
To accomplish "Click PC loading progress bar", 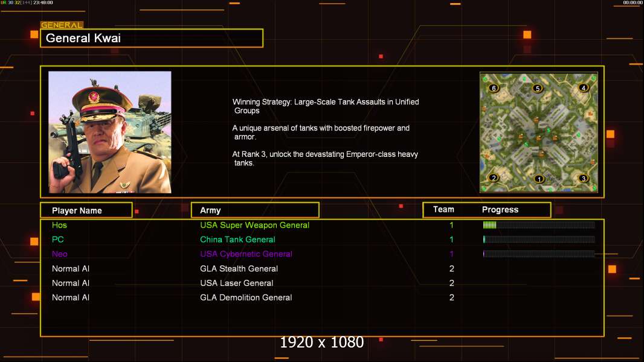I will pyautogui.click(x=539, y=240).
